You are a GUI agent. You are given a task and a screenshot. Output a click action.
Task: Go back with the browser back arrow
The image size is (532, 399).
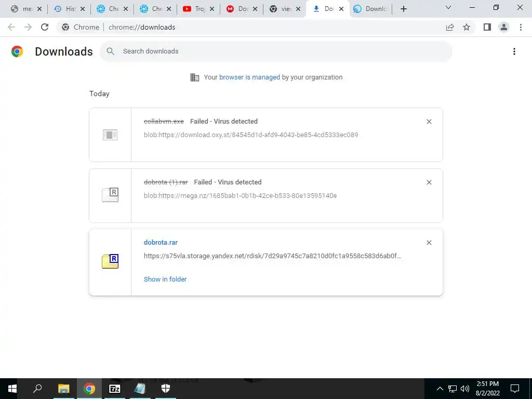pos(11,27)
